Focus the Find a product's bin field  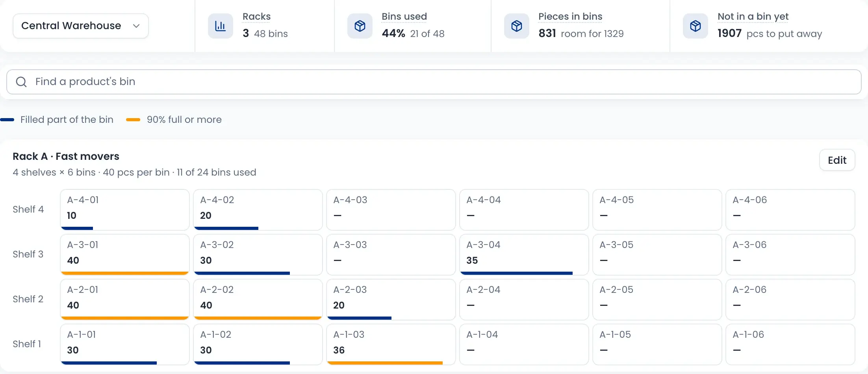coord(434,82)
